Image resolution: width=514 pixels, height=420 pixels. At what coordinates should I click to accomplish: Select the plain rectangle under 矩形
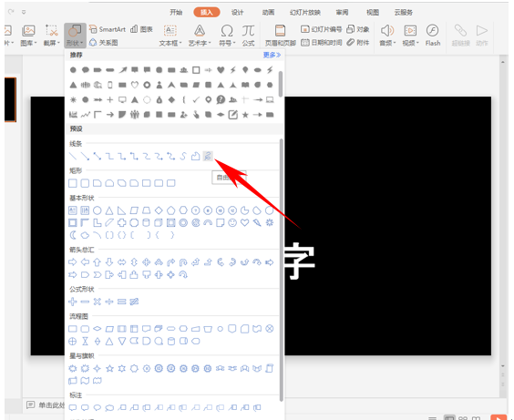pyautogui.click(x=72, y=183)
